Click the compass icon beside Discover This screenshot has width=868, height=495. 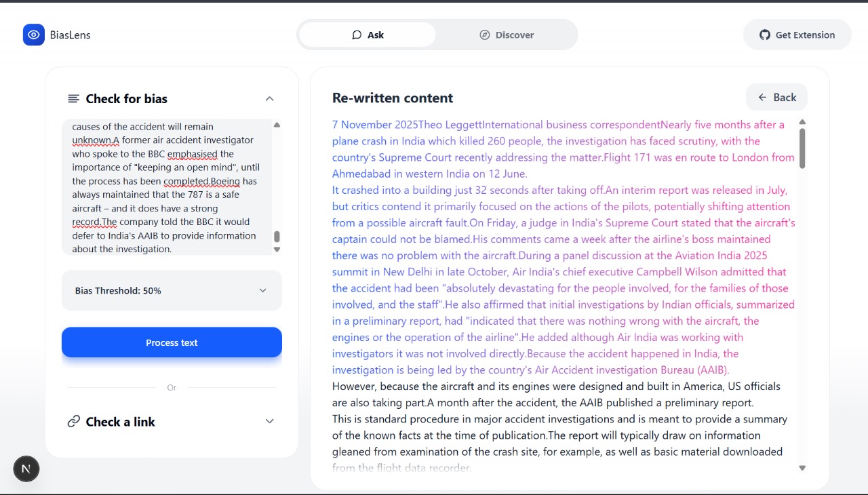[485, 35]
